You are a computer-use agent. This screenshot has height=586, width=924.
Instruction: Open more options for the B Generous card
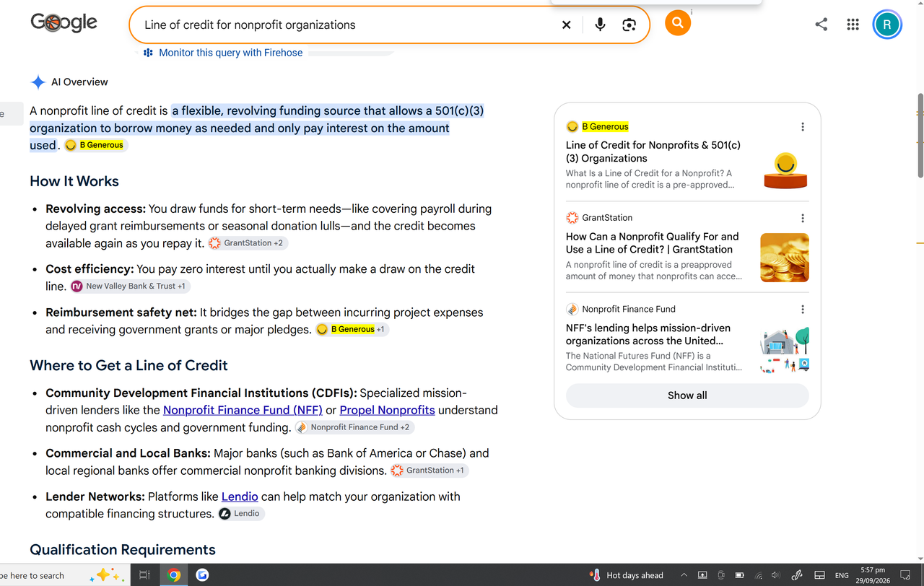click(803, 127)
